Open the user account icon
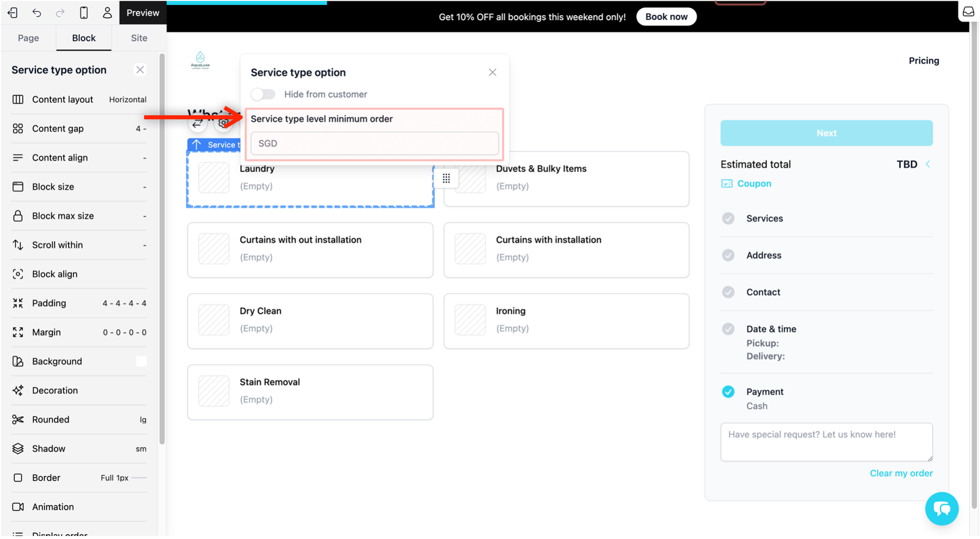This screenshot has height=539, width=980. coord(107,12)
